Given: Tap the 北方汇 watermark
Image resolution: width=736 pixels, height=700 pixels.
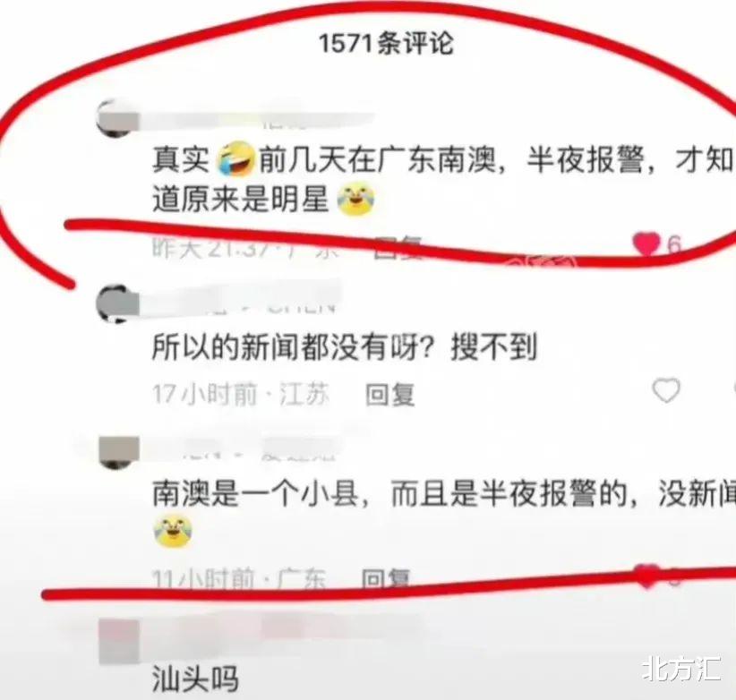Looking at the screenshot, I should tap(681, 669).
